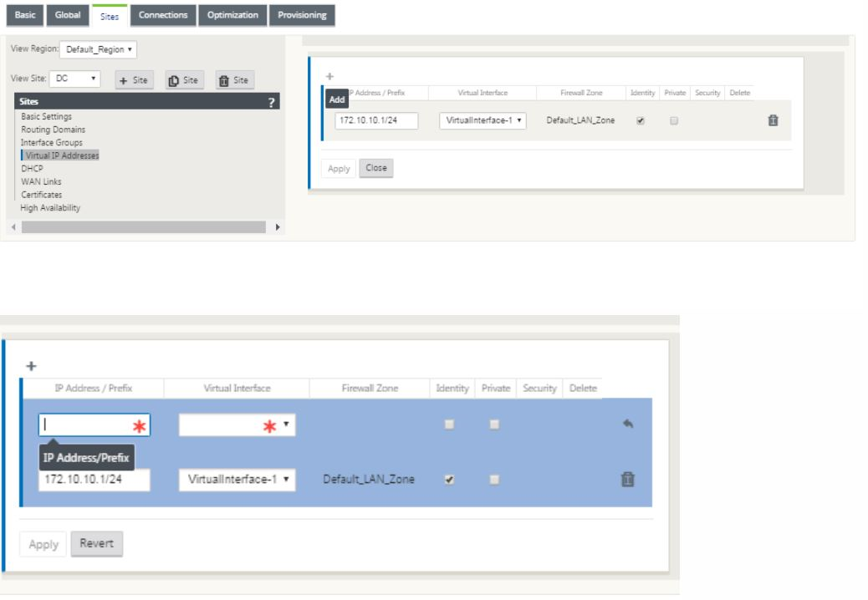The height and width of the screenshot is (600, 868).
Task: Open the empty Virtual Interface dropdown in the new row
Action: 237,425
